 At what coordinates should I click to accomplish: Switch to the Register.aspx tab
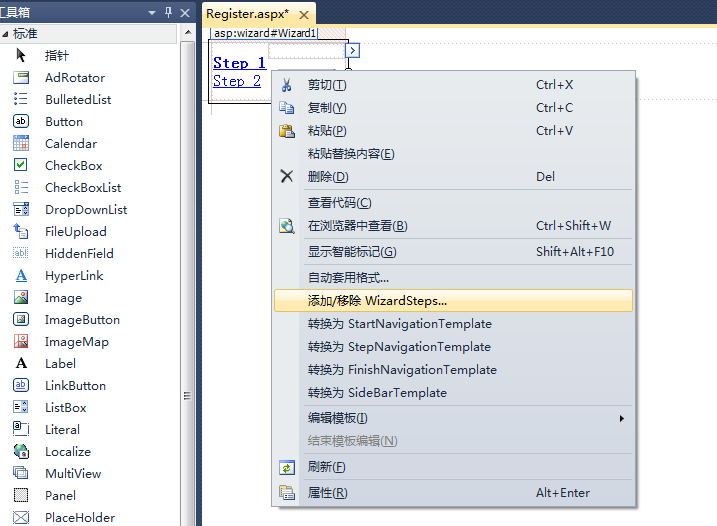247,14
